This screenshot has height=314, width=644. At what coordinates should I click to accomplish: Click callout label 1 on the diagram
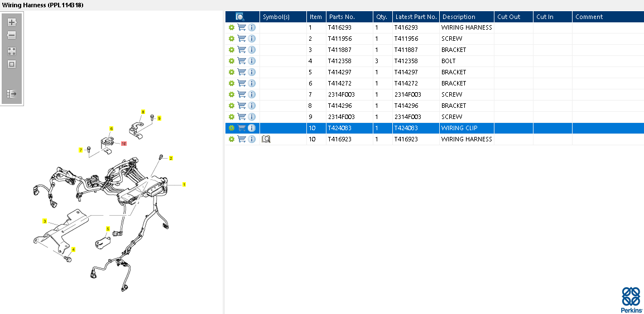click(x=184, y=184)
